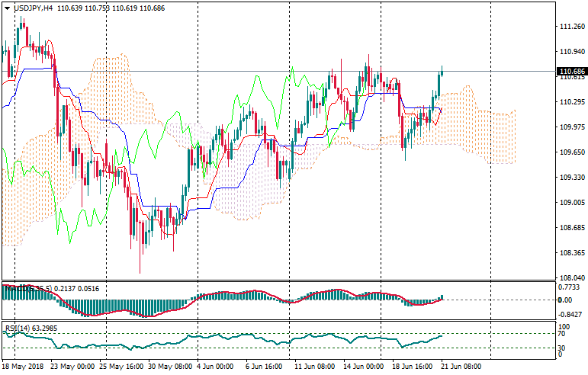Click the RSI 30 level label

pyautogui.click(x=564, y=348)
